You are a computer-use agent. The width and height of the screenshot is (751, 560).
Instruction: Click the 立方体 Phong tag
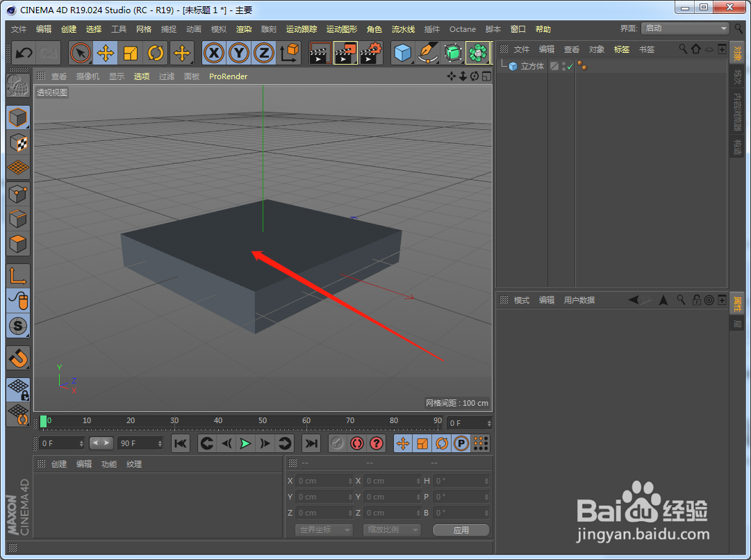coord(582,66)
